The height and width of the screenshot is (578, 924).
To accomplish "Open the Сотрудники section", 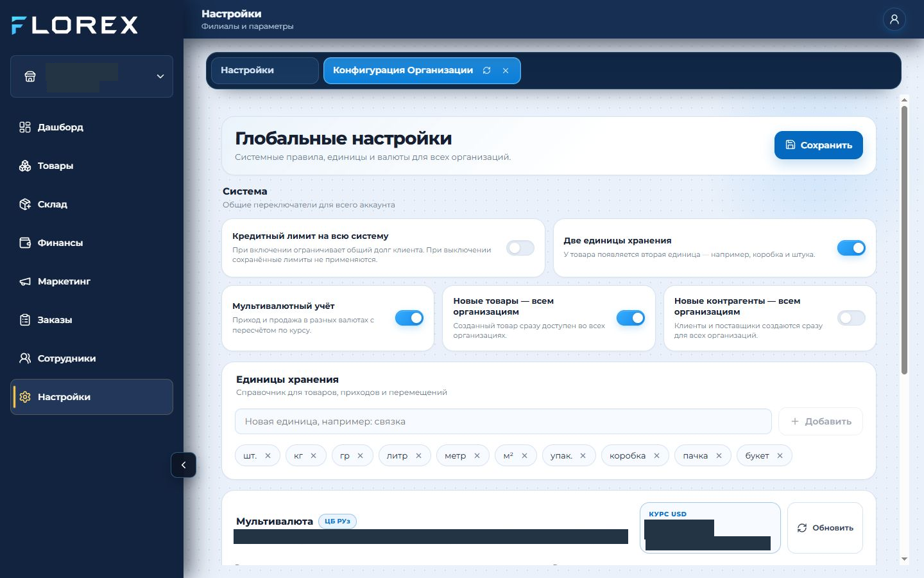I will point(92,358).
